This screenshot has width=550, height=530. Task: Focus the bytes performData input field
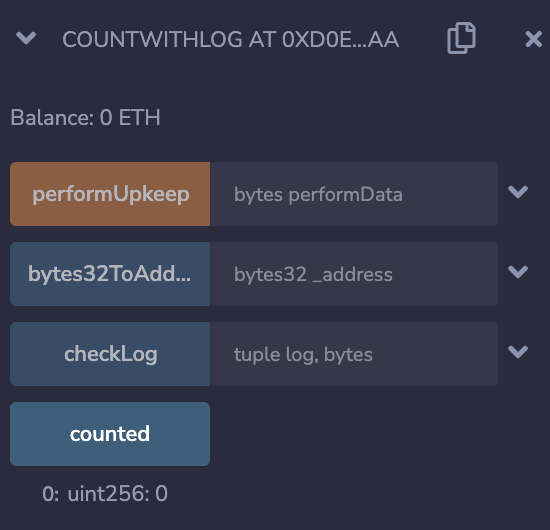click(354, 194)
